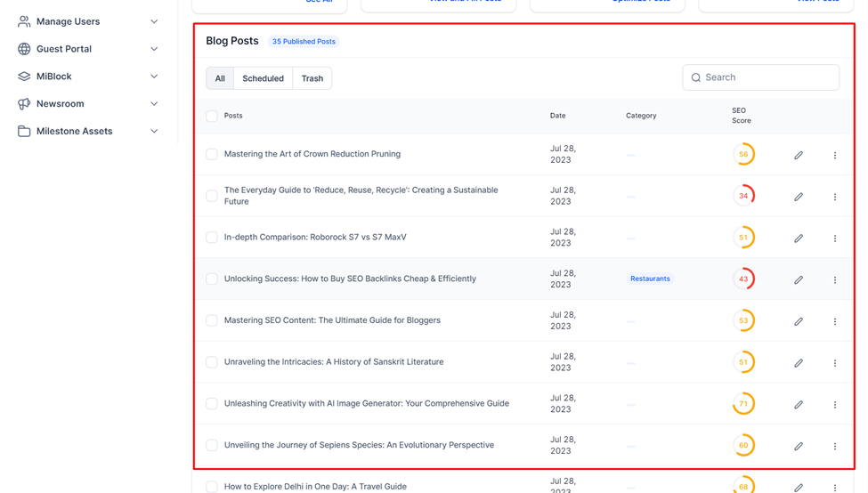Check the AI Image Generator post checkbox
Viewport: 868px width, 493px height.
pos(212,403)
